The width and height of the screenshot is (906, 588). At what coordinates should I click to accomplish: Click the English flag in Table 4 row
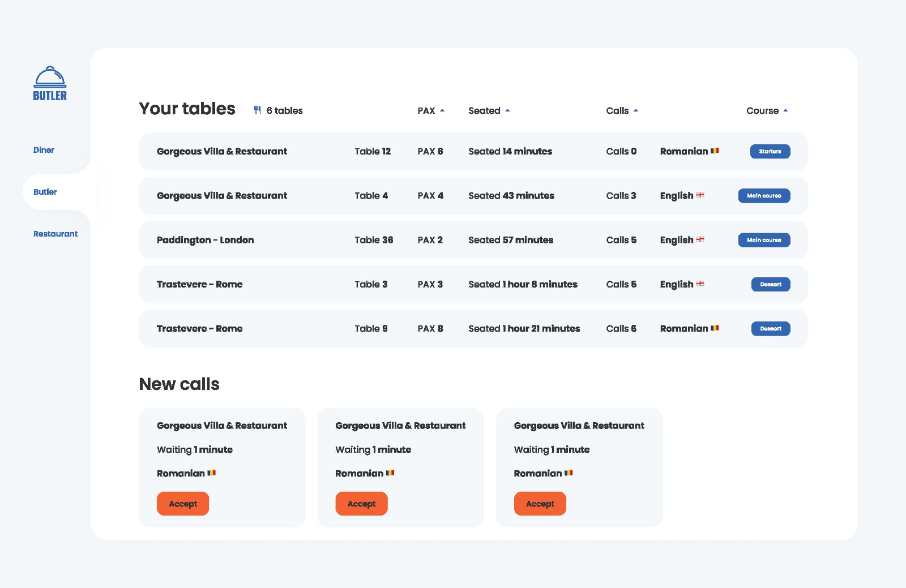point(700,195)
